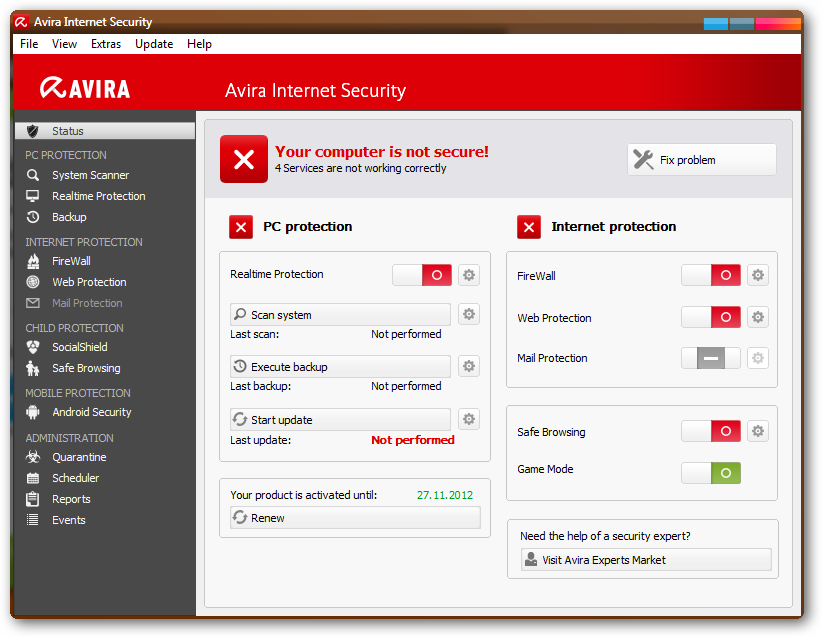
Task: Open settings gear for Realtime Protection
Action: pos(469,275)
